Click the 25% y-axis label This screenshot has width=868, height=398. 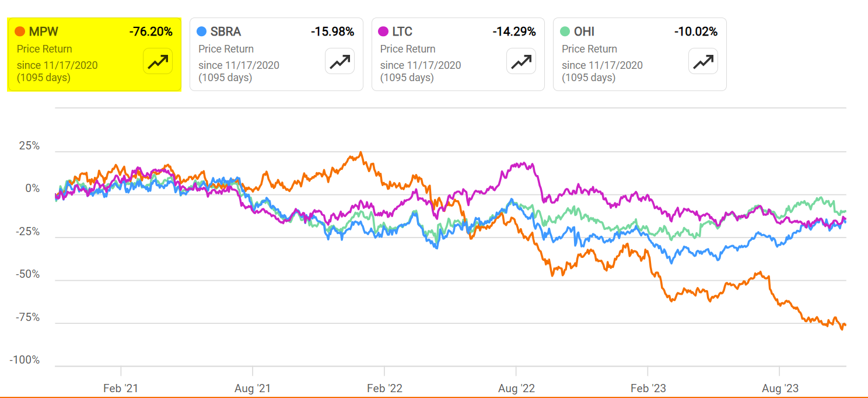point(30,146)
